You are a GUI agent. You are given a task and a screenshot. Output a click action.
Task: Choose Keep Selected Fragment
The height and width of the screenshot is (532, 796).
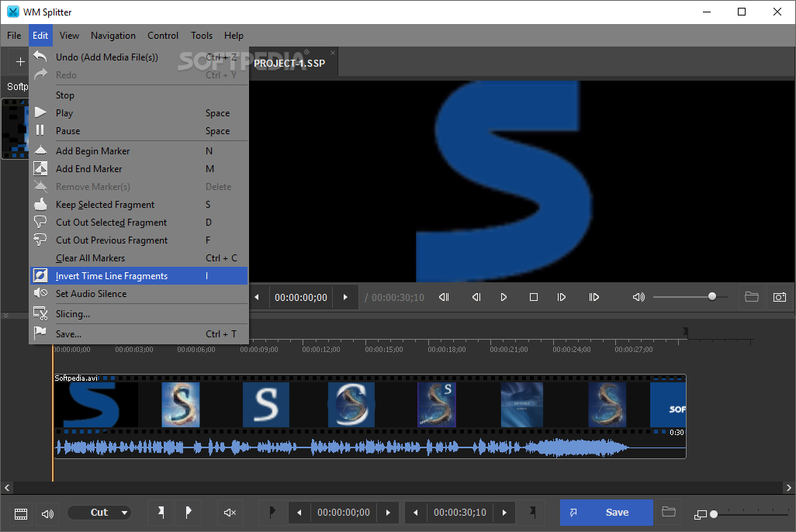[x=139, y=205]
